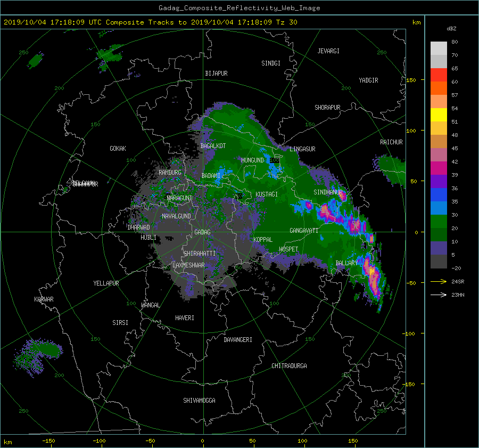The width and height of the screenshot is (479, 448).
Task: Click the HAVERI label
Action: (x=185, y=318)
